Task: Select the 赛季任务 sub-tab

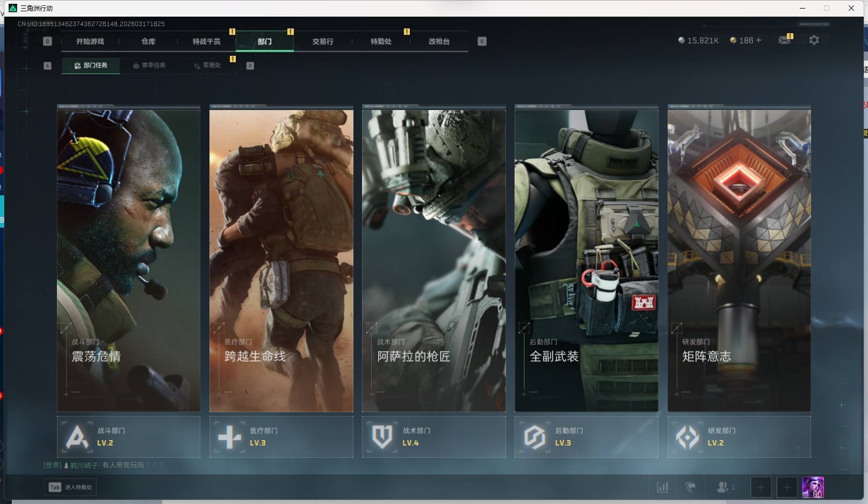Action: point(149,65)
